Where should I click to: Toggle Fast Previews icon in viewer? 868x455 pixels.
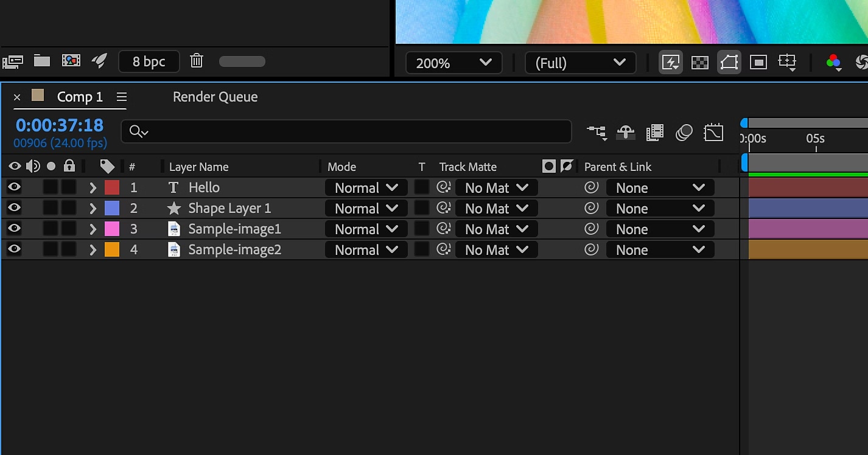[671, 62]
